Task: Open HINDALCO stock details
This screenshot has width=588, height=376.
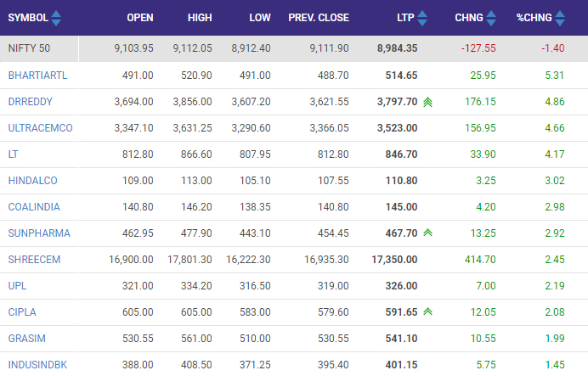Action: [x=31, y=181]
